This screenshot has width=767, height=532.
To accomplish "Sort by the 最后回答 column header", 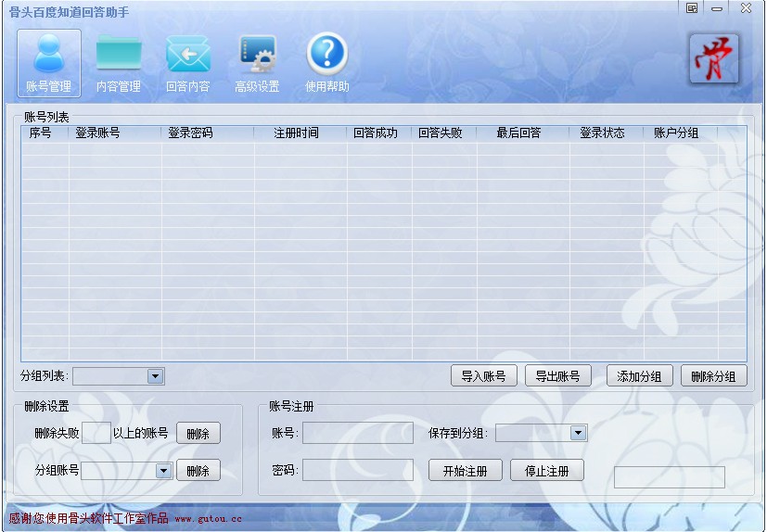I will coord(523,133).
